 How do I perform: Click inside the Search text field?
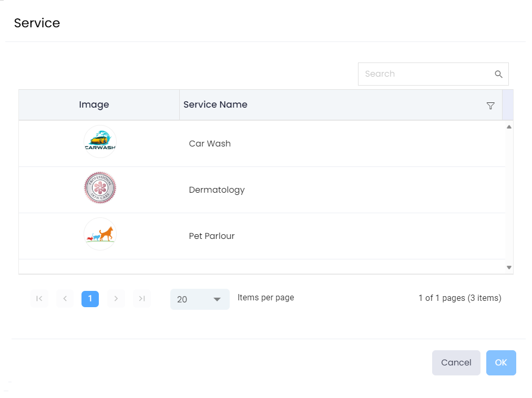tap(426, 74)
